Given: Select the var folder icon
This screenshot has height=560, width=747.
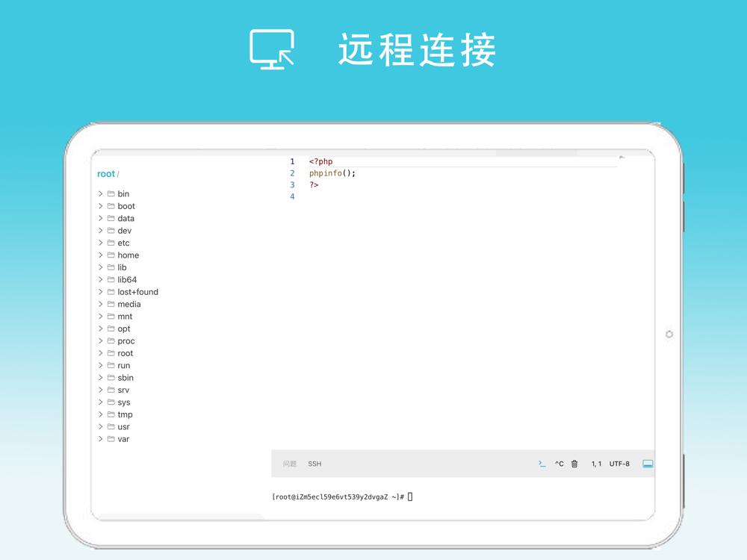Looking at the screenshot, I should coord(111,439).
